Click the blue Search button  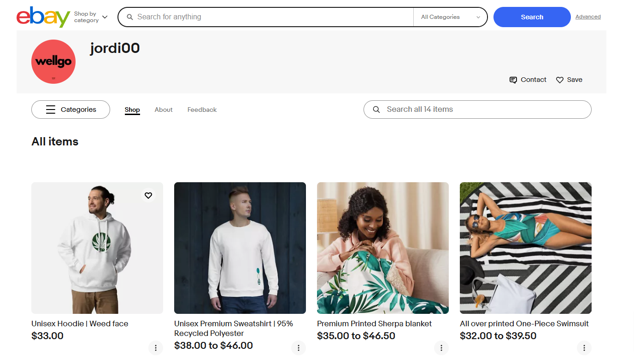coord(532,17)
